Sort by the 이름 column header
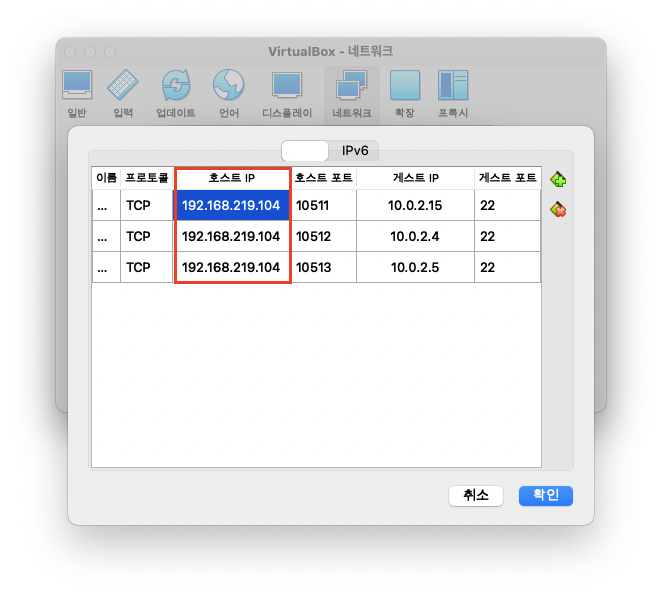The width and height of the screenshot is (662, 599). click(106, 178)
